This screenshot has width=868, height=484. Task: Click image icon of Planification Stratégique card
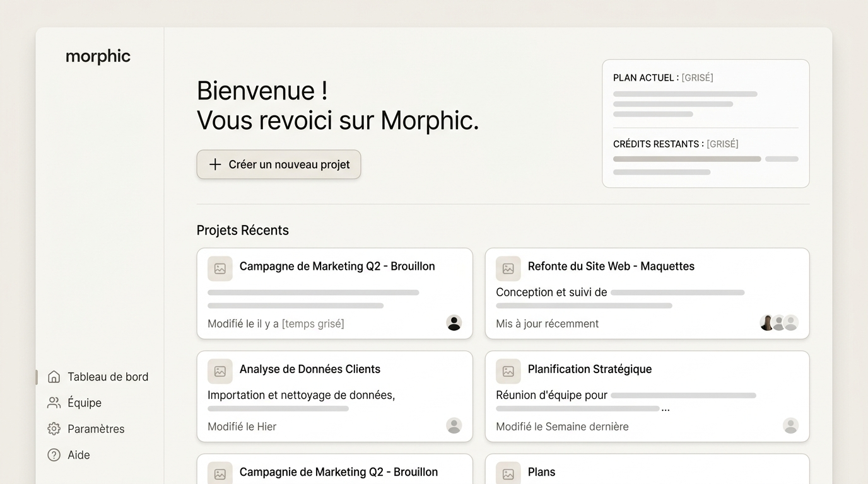pyautogui.click(x=508, y=371)
